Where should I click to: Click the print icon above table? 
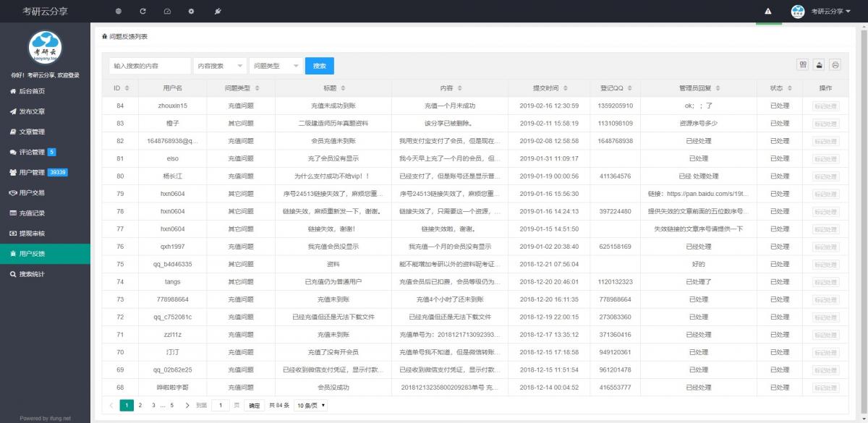coord(835,65)
